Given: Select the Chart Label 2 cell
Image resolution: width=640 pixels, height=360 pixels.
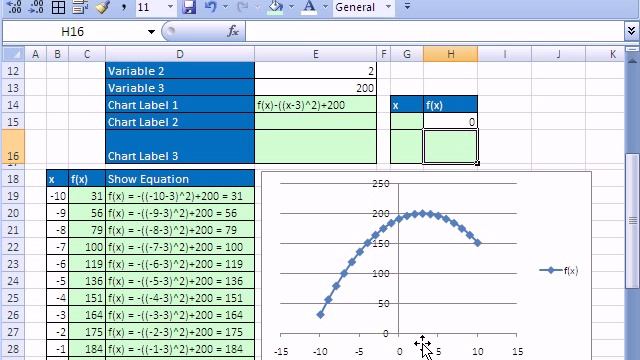Looking at the screenshot, I should point(180,122).
